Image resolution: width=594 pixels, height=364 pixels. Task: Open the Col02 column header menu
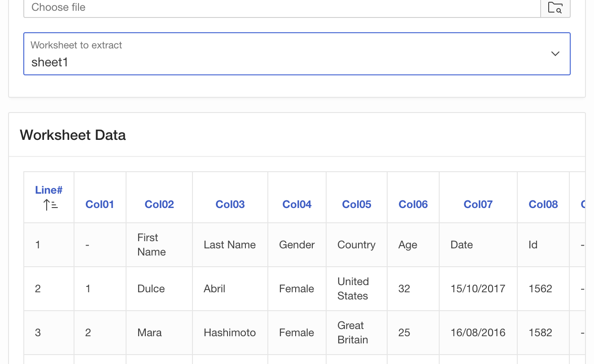(159, 204)
